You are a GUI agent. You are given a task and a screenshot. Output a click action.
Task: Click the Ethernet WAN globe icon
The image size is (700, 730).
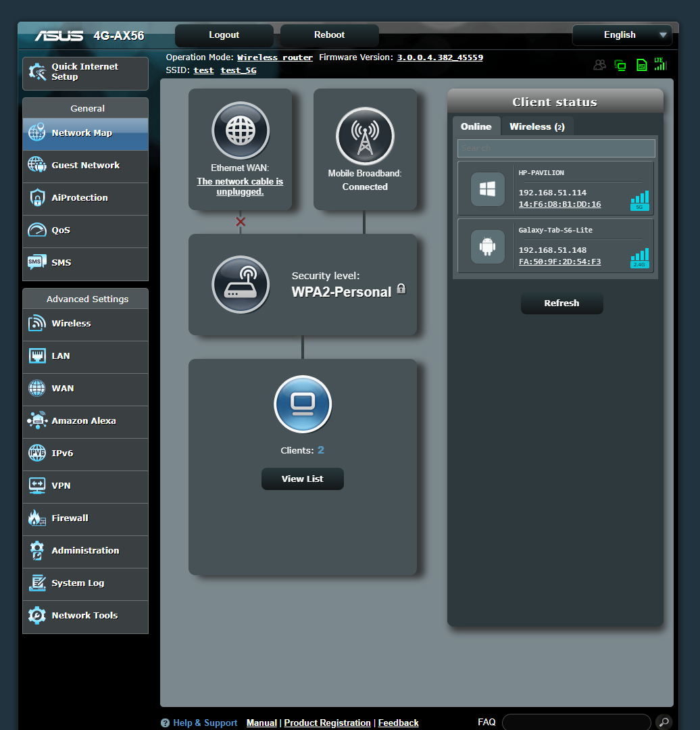(240, 130)
